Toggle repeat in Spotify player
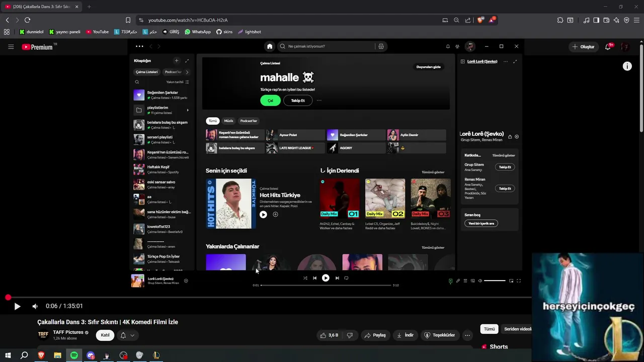Image resolution: width=644 pixels, height=362 pixels. (x=346, y=278)
